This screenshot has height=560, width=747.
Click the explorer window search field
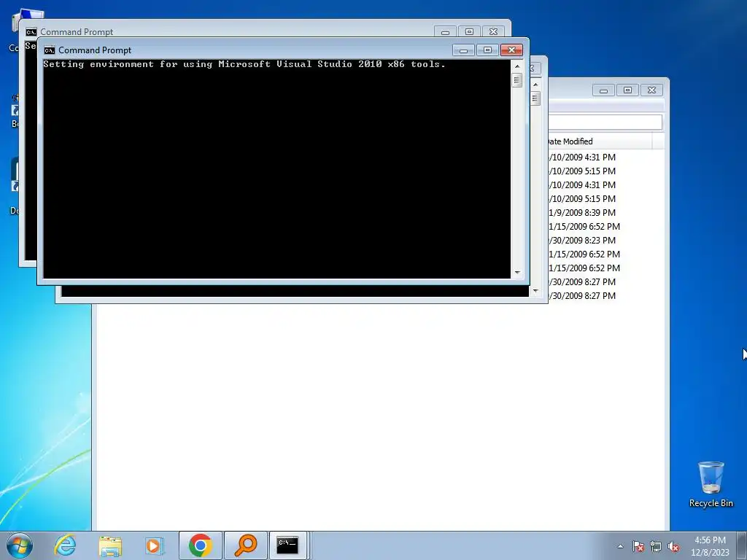pos(605,122)
